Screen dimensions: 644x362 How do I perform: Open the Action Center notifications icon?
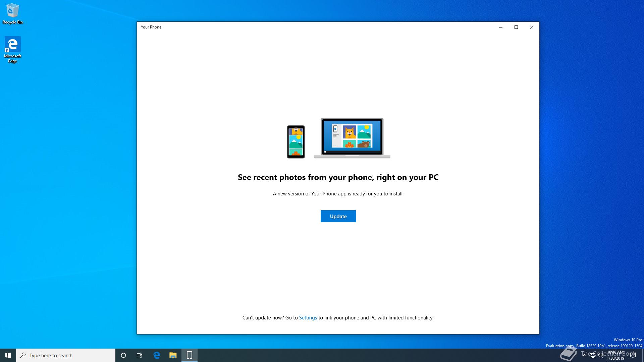633,355
